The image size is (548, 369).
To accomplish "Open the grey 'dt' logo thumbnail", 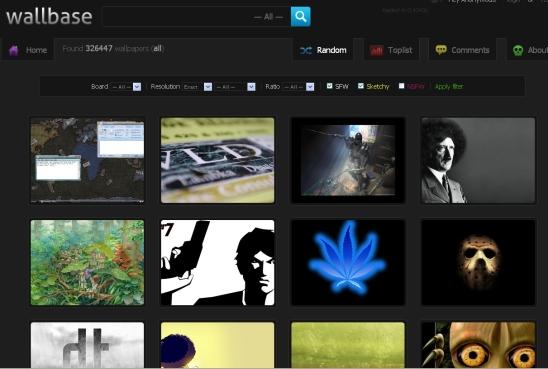I will tap(87, 345).
